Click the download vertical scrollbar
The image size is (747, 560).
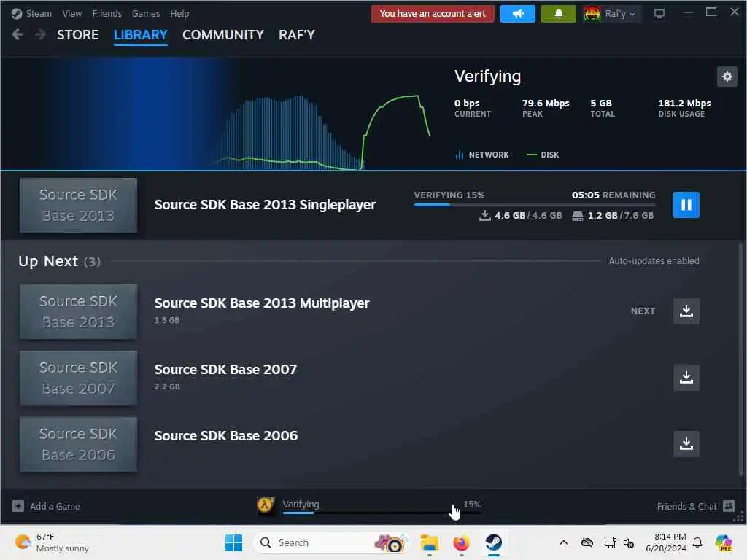(741, 358)
